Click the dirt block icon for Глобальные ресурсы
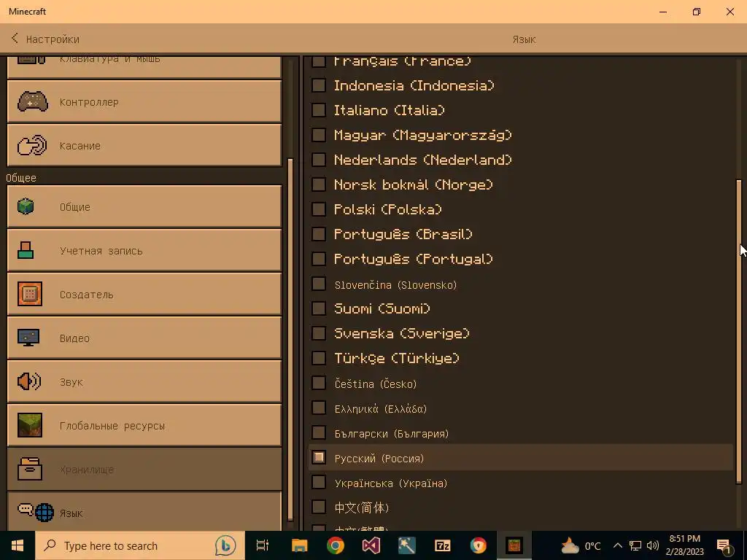The width and height of the screenshot is (747, 560). coord(29,425)
